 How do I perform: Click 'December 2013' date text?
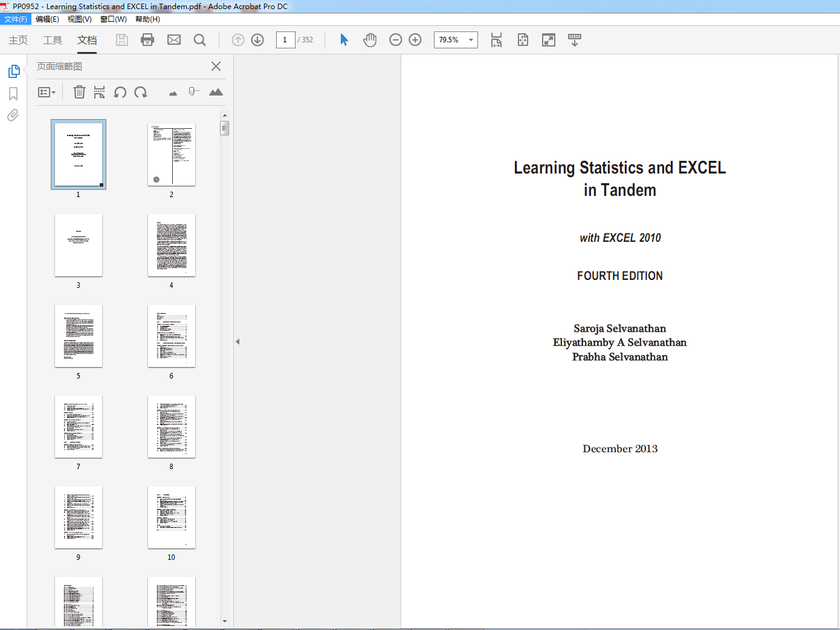click(x=620, y=449)
